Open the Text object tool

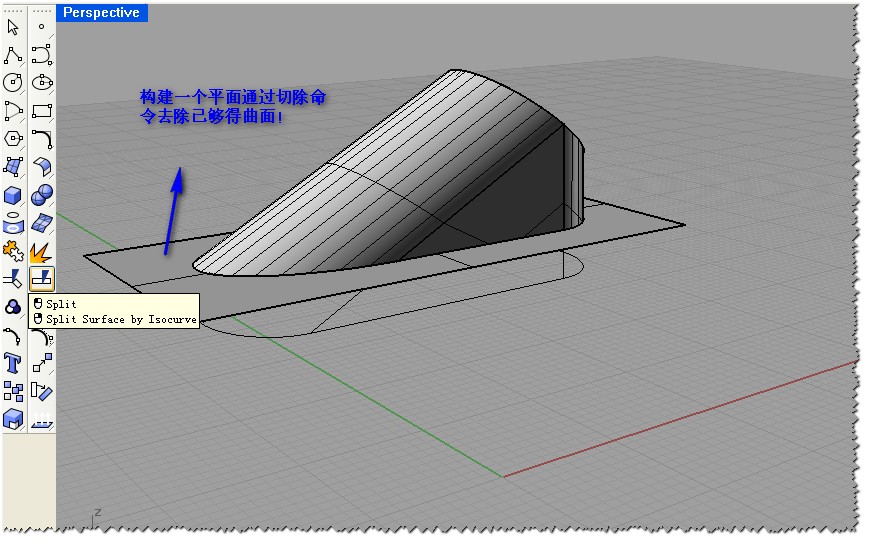13,364
